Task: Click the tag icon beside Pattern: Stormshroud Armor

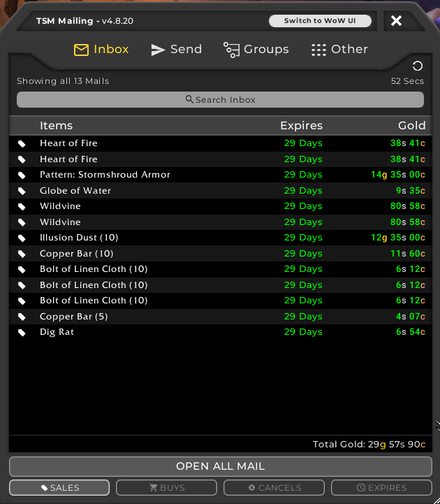Action: (x=22, y=175)
